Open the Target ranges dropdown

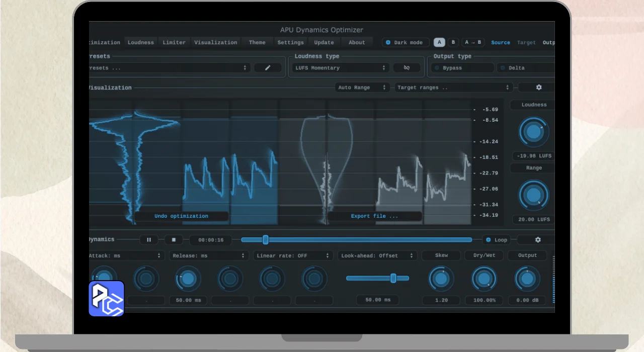click(x=453, y=87)
